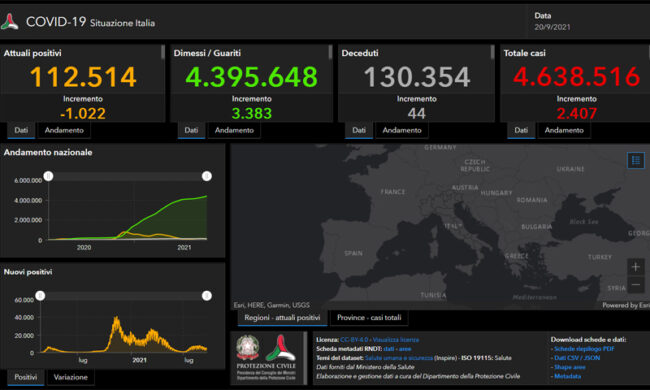Screen dimensions: 650x390
Task: Click left range handle of Andamento nazionale
Action: tap(49, 176)
